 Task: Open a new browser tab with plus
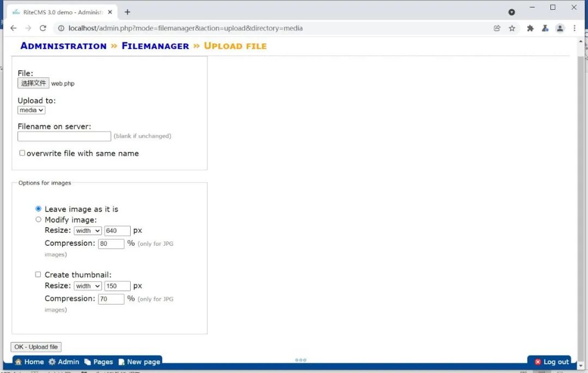(127, 12)
